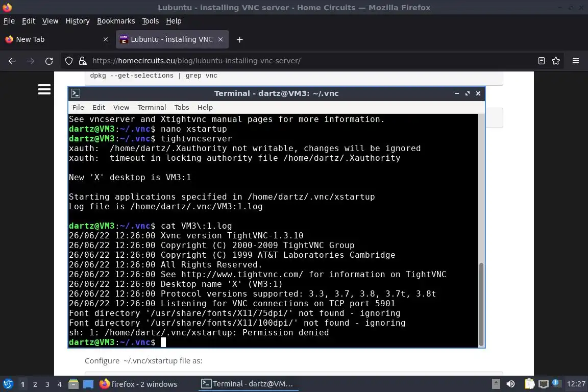Click the 12:27 clock
588x392 pixels.
click(x=576, y=384)
